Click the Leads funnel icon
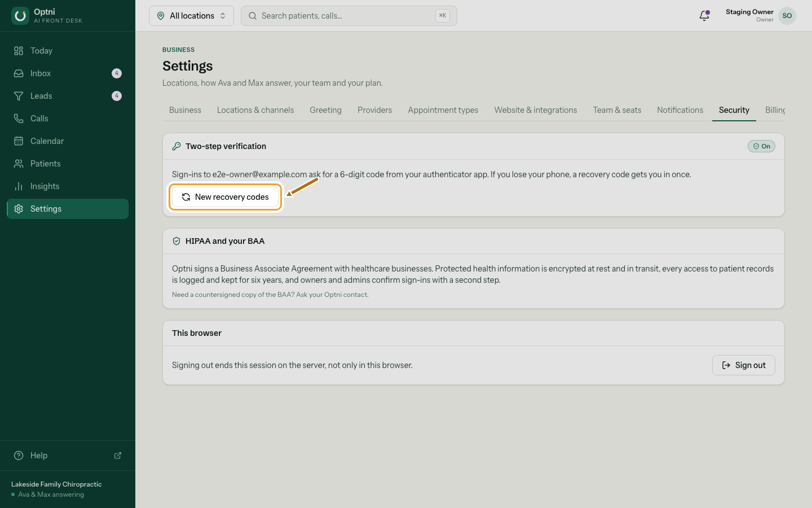 19,96
